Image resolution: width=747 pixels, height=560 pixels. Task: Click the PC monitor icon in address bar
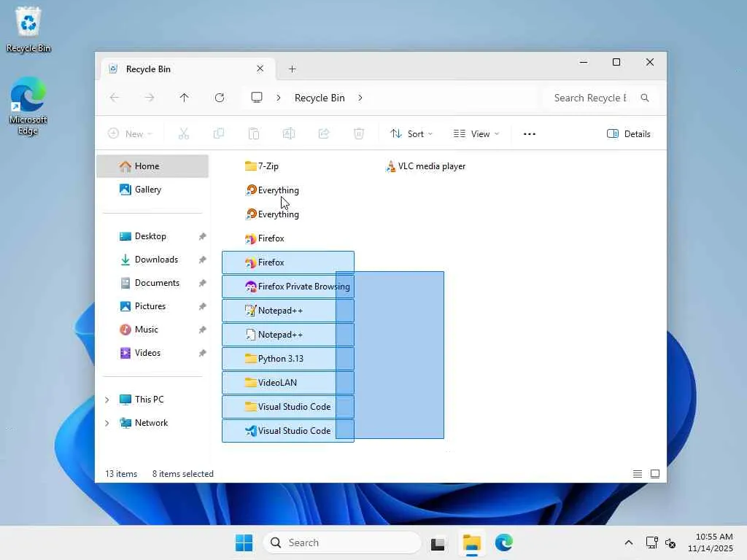click(x=257, y=98)
